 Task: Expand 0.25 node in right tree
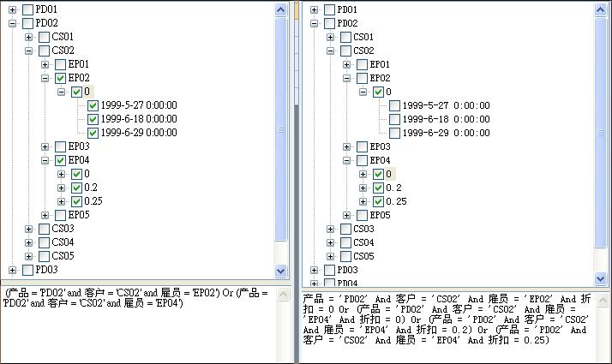click(x=363, y=202)
